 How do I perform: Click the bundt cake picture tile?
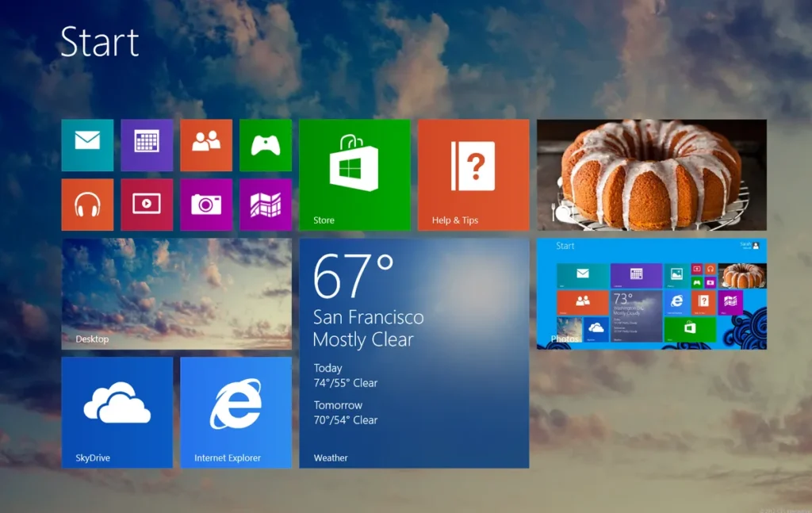[x=651, y=174]
